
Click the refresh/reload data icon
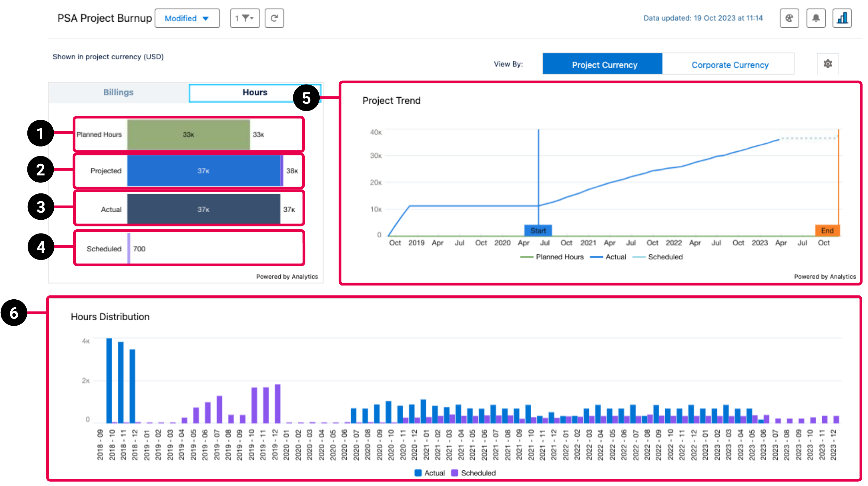point(274,18)
